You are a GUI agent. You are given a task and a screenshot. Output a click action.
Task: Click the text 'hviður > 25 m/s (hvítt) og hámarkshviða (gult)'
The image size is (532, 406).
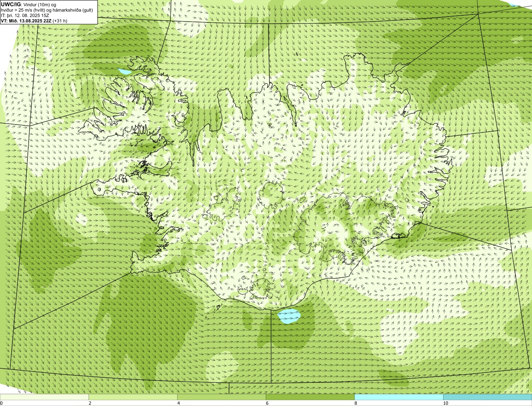[48, 10]
